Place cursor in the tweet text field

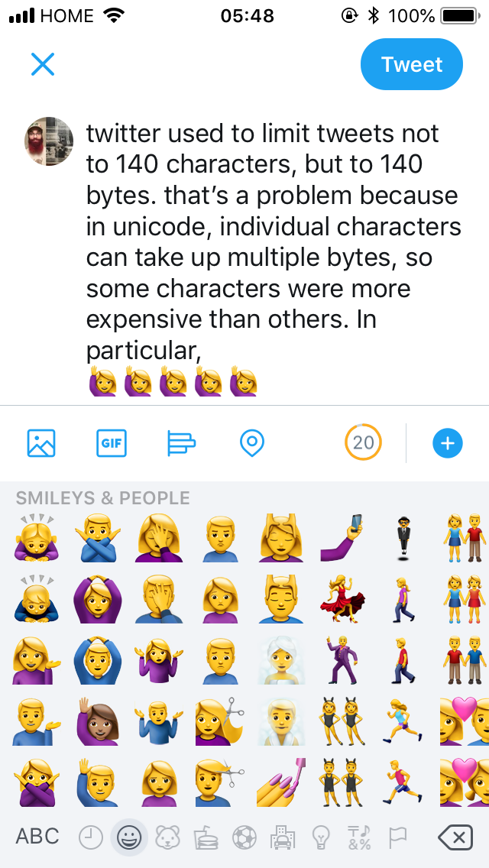pyautogui.click(x=274, y=257)
